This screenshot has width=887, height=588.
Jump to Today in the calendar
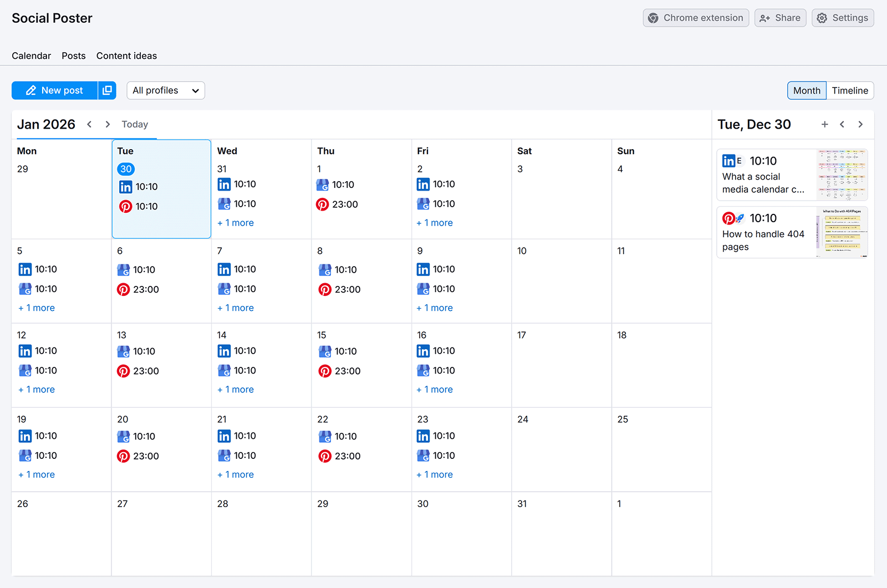coord(134,124)
